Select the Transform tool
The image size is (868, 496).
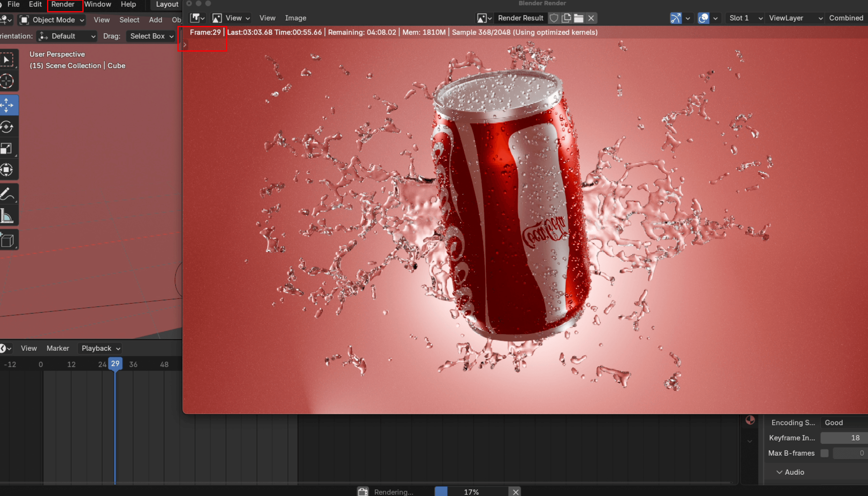click(7, 170)
